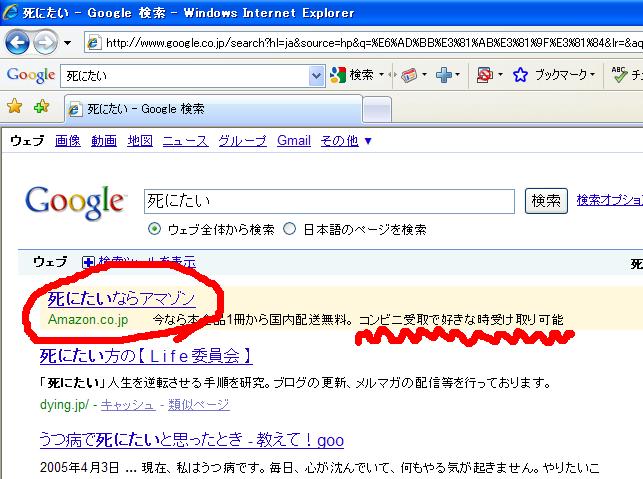Open recent pages dropdown beside Forward button
The image size is (643, 479).
[68, 42]
